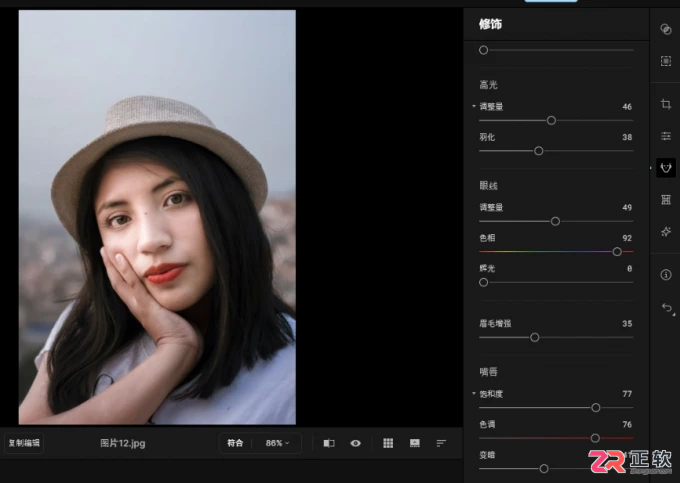
Task: Click the top slider under 修饰 header
Action: pyautogui.click(x=484, y=50)
